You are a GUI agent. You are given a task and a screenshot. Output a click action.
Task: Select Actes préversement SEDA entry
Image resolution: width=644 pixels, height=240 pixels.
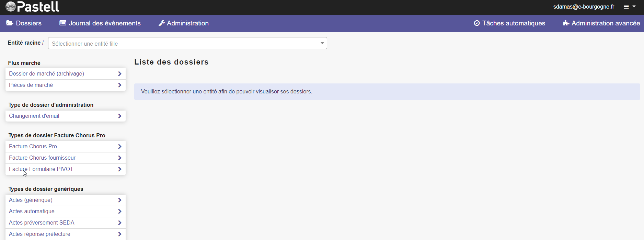coord(42,223)
